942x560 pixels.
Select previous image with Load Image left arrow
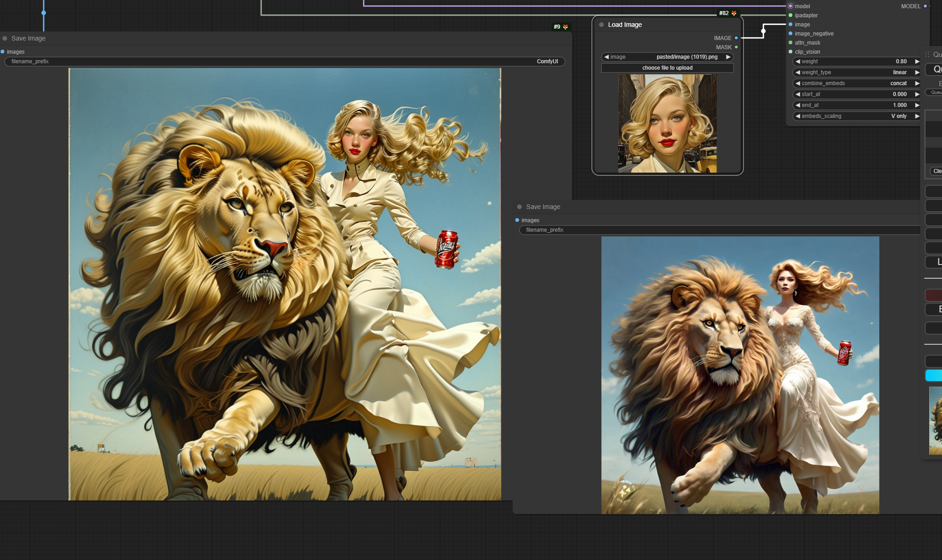[606, 57]
